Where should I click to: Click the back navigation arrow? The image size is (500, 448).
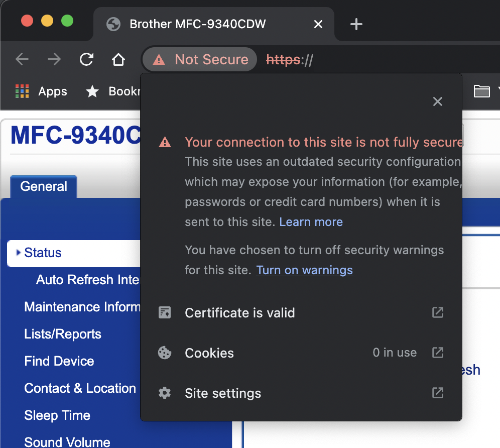point(22,60)
